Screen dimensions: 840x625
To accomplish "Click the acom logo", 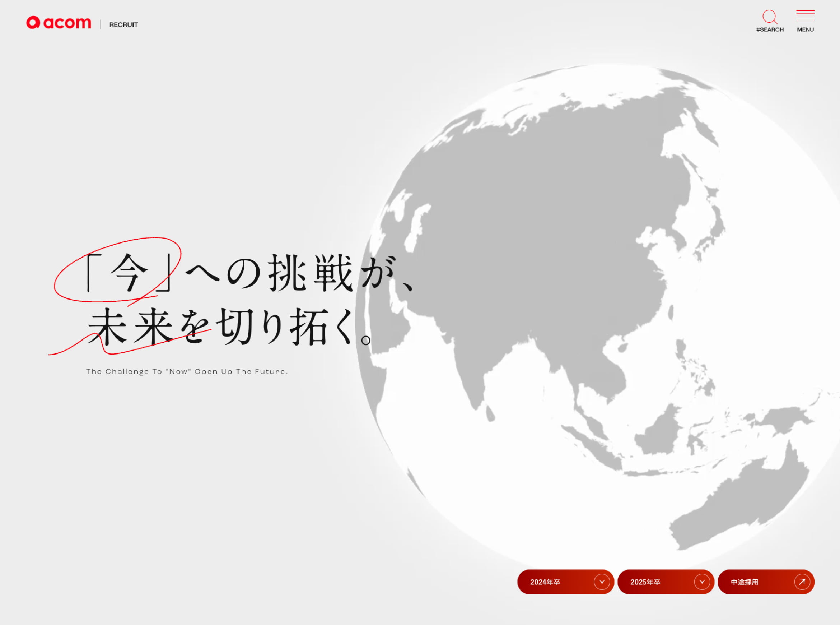I will (x=59, y=23).
